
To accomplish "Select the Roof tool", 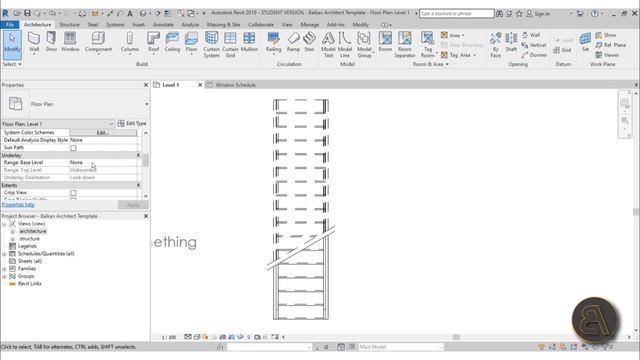I will click(x=153, y=43).
